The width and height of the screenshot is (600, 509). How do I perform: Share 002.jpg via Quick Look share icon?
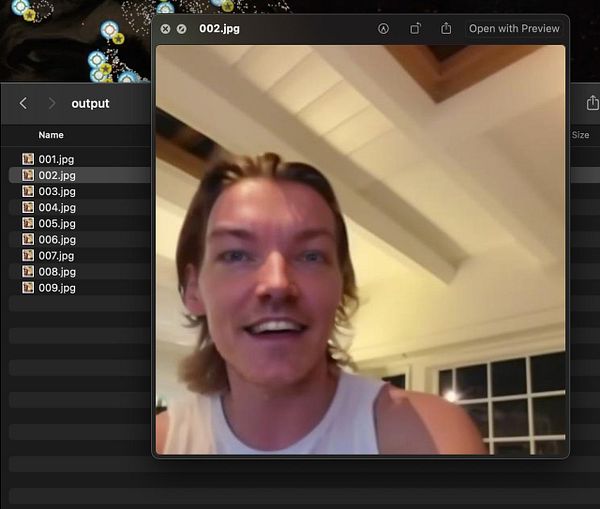(446, 28)
